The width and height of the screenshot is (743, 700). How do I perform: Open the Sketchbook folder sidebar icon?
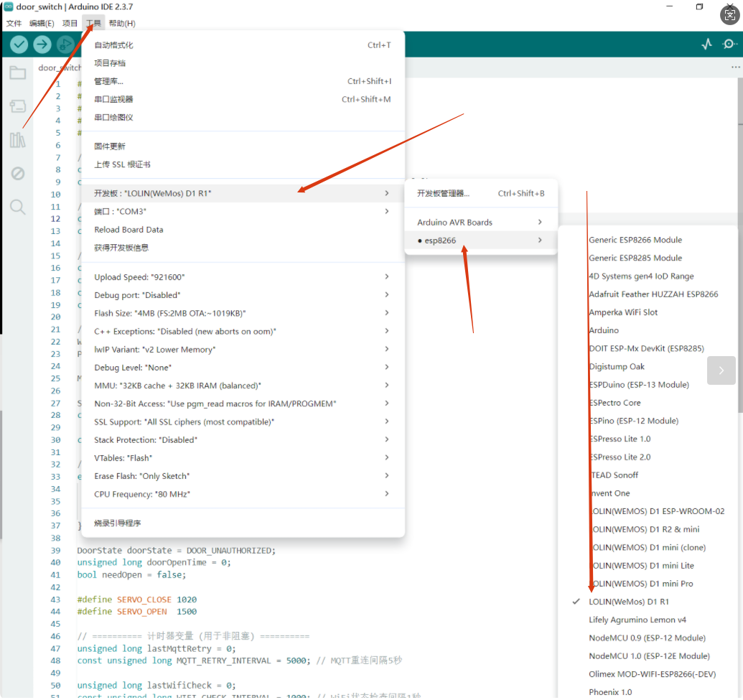click(17, 73)
